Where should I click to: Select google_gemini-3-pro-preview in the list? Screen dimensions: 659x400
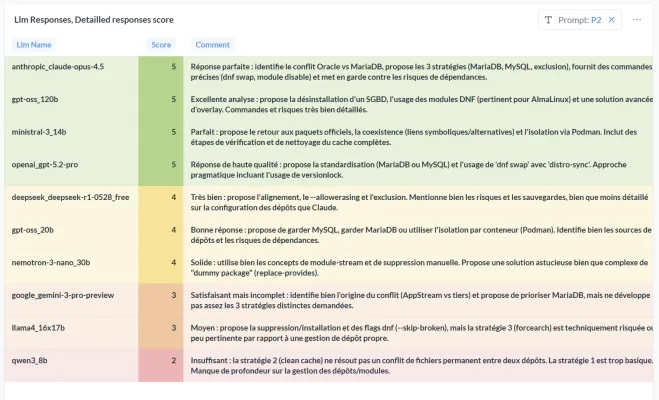[63, 295]
